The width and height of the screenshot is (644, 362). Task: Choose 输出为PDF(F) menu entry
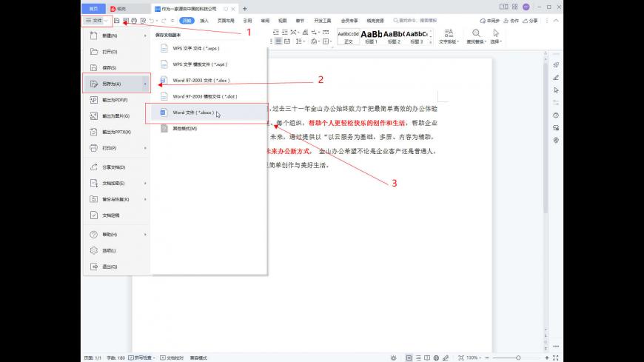click(x=117, y=100)
